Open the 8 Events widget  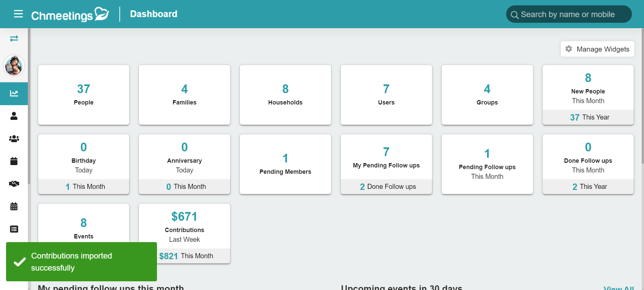point(84,223)
